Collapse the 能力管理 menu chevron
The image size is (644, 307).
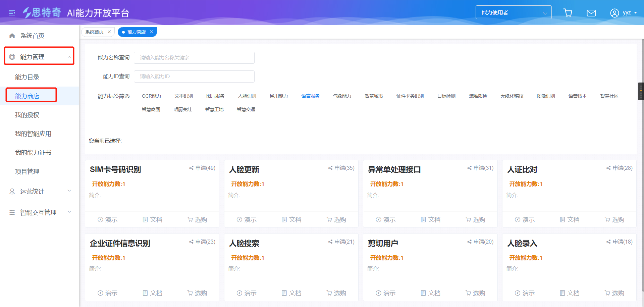pyautogui.click(x=69, y=57)
